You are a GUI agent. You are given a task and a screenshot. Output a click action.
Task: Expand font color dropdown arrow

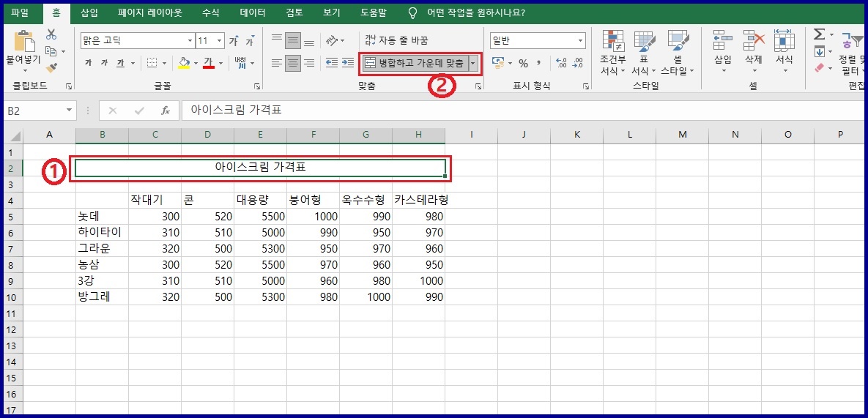221,63
